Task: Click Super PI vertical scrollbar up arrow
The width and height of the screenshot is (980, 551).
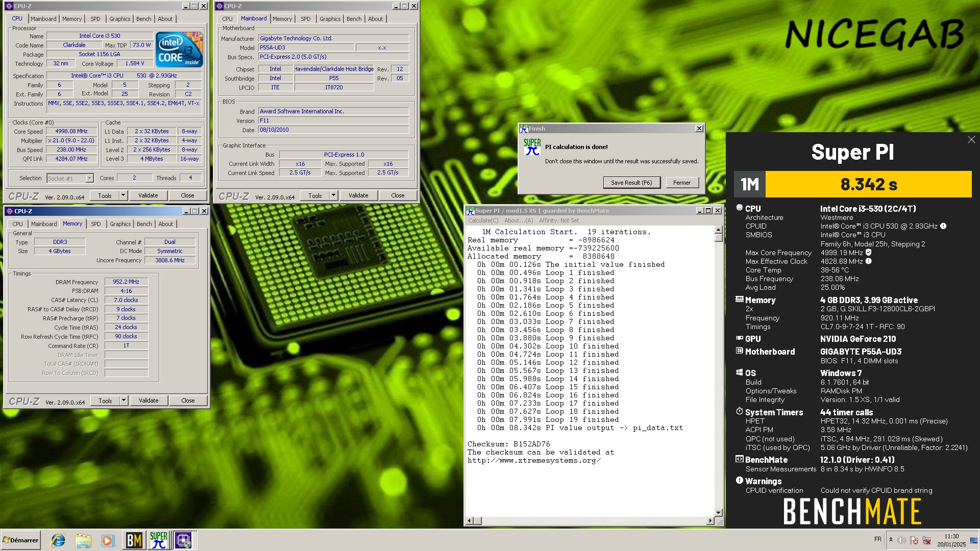Action: pyautogui.click(x=718, y=230)
